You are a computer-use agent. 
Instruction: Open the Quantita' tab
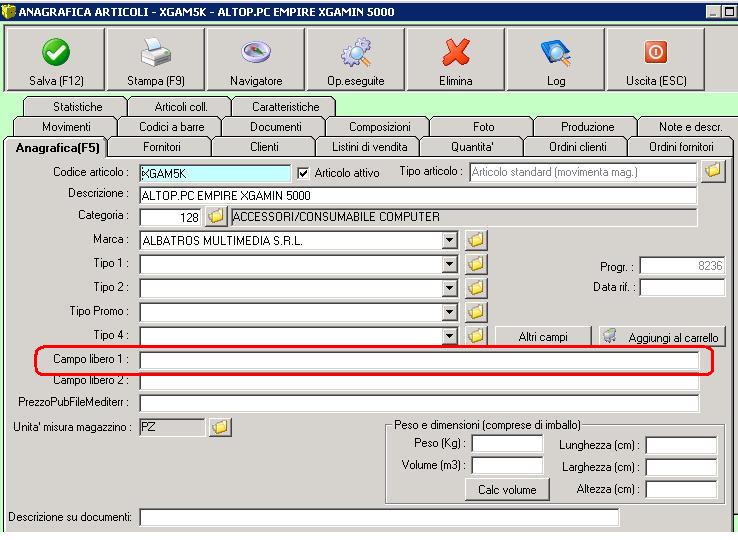[x=472, y=147]
